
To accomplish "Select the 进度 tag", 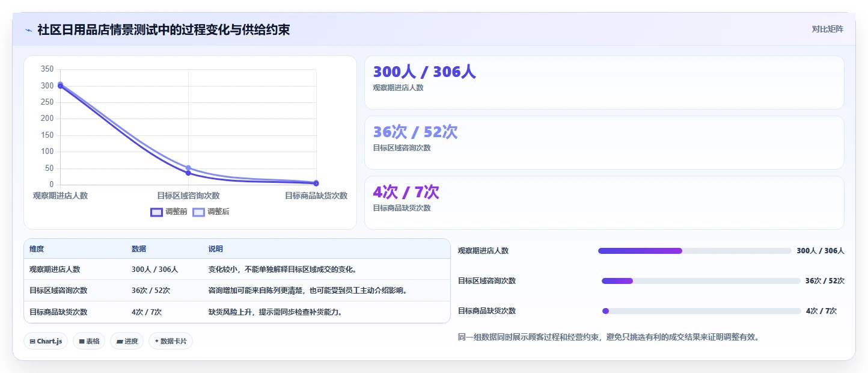I will [x=127, y=341].
